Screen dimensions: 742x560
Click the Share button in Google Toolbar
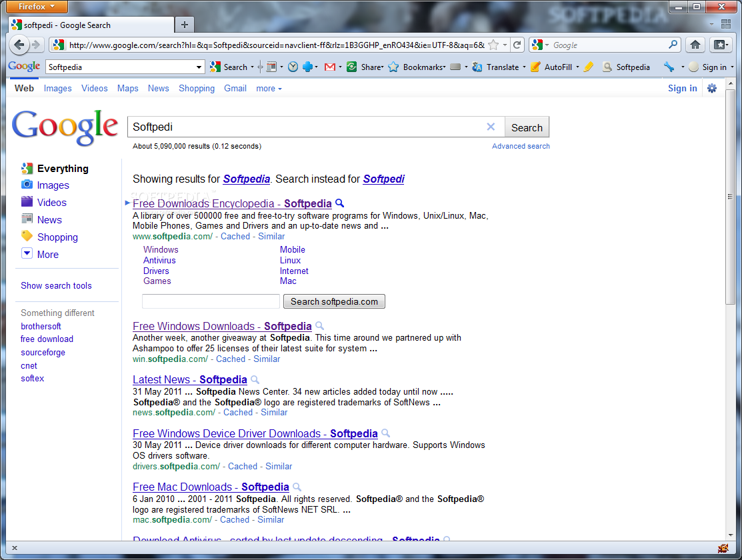click(365, 67)
